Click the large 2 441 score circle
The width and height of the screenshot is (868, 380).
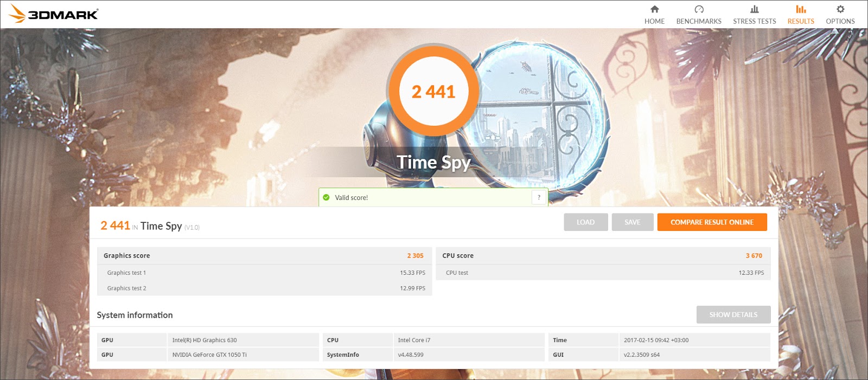click(433, 91)
